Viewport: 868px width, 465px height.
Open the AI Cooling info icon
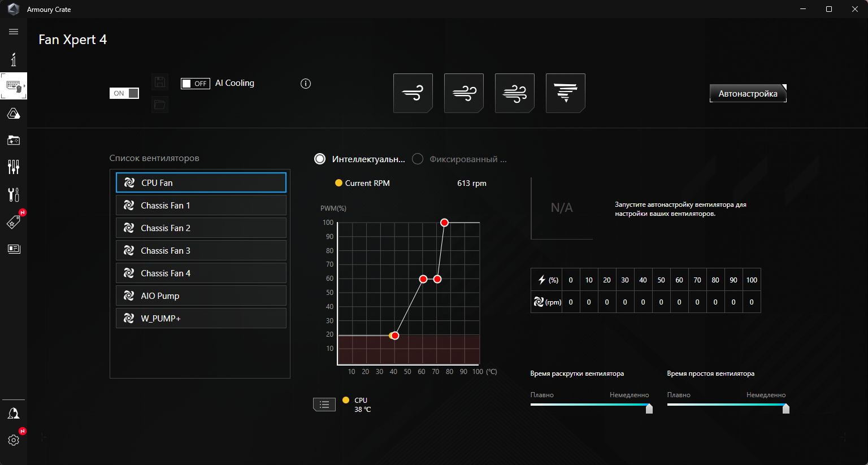tap(306, 84)
